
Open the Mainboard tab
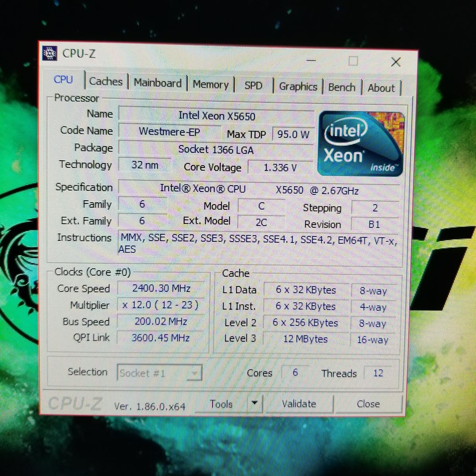tap(157, 83)
